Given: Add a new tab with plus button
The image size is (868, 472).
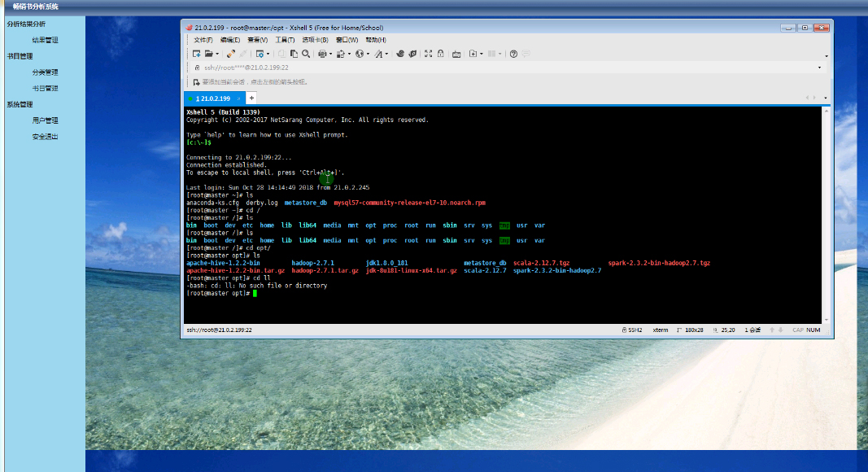Looking at the screenshot, I should click(251, 98).
